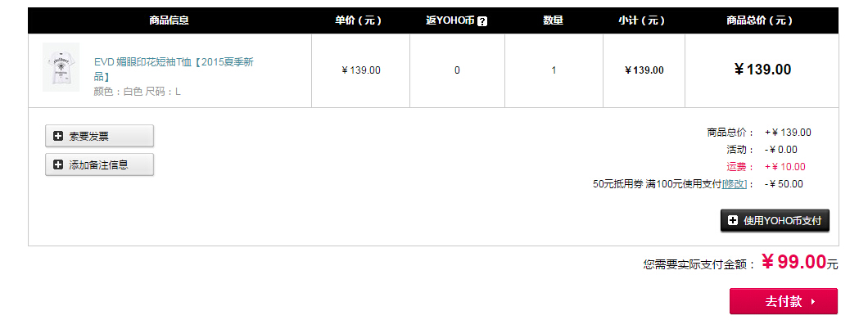
Task: Click the ¥99.00 actual payment amount
Action: [x=793, y=262]
